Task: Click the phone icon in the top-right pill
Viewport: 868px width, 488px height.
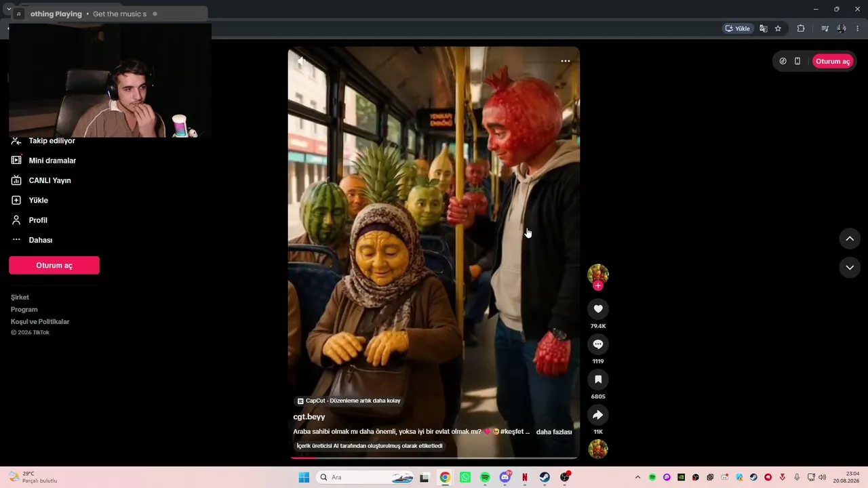Action: pyautogui.click(x=797, y=61)
